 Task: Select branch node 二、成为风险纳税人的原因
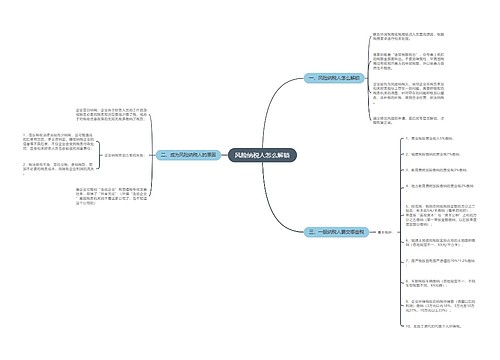(x=188, y=155)
